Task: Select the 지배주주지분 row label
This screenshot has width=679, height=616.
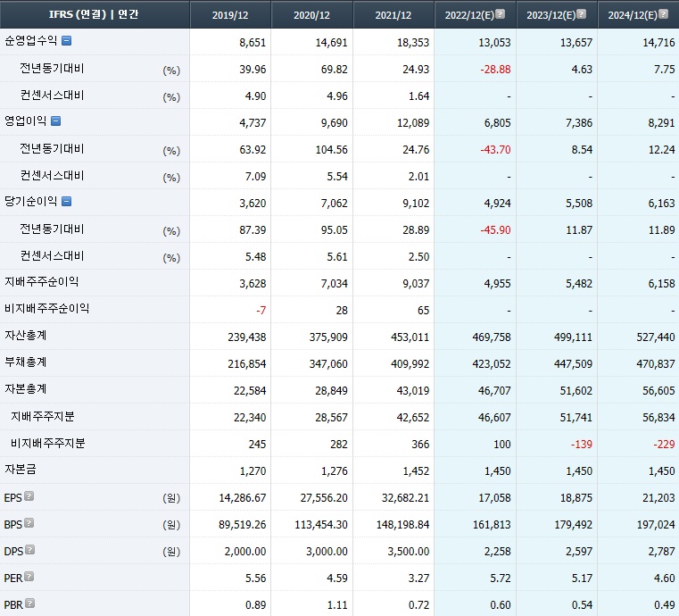Action: pyautogui.click(x=43, y=416)
